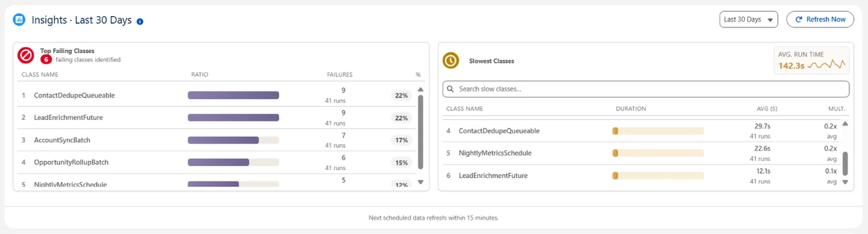Click the NightlyMetricsSchedule duration bar
This screenshot has height=234, width=868.
tap(658, 153)
